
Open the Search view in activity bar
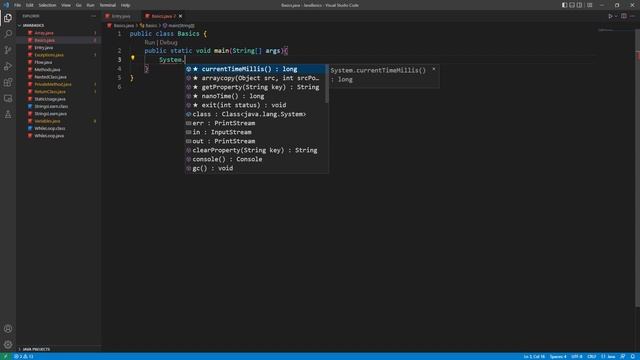click(8, 34)
